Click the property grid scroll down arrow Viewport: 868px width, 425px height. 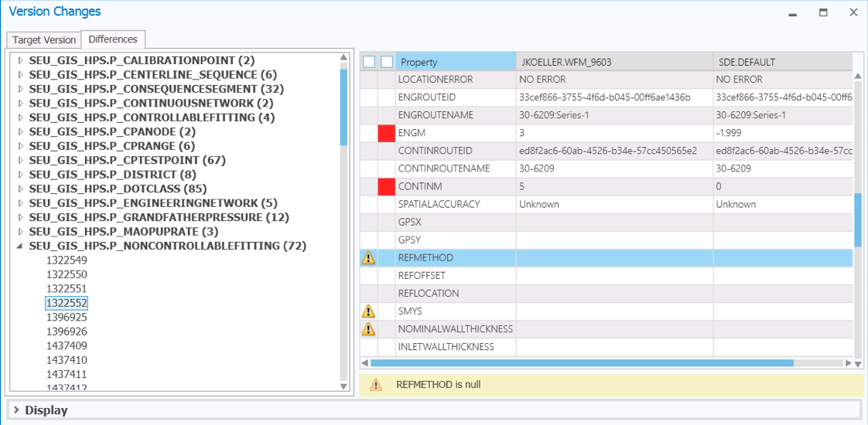(858, 364)
